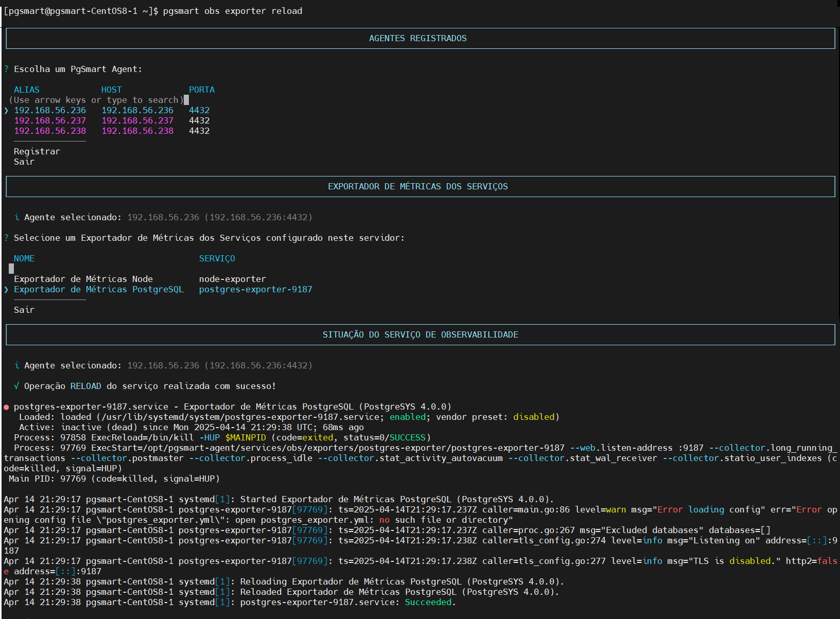Choose Sair in the agents list

tap(24, 162)
